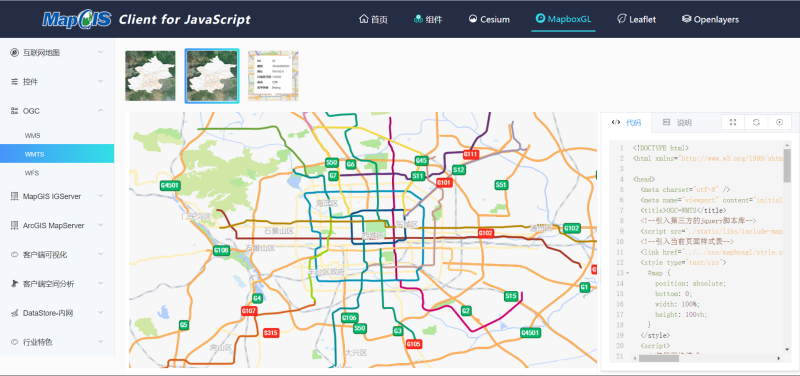This screenshot has width=800, height=376.
Task: Click the run icon in code panel
Action: tap(779, 122)
